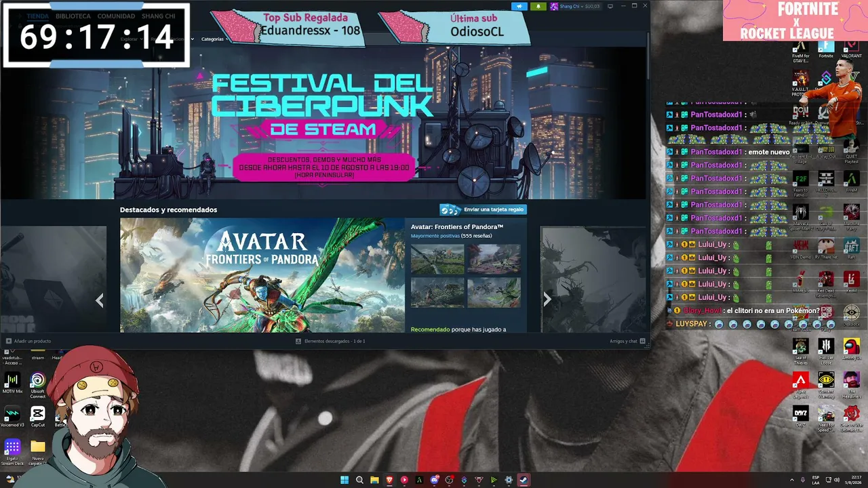Open the COMUNIDAD tab in Steam

click(116, 16)
